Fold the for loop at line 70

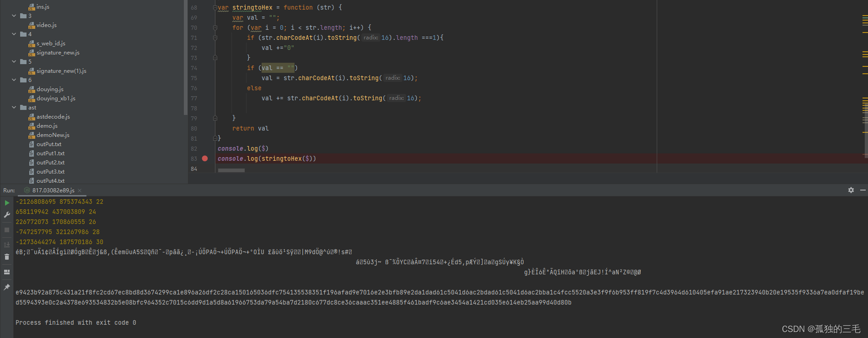tap(215, 27)
